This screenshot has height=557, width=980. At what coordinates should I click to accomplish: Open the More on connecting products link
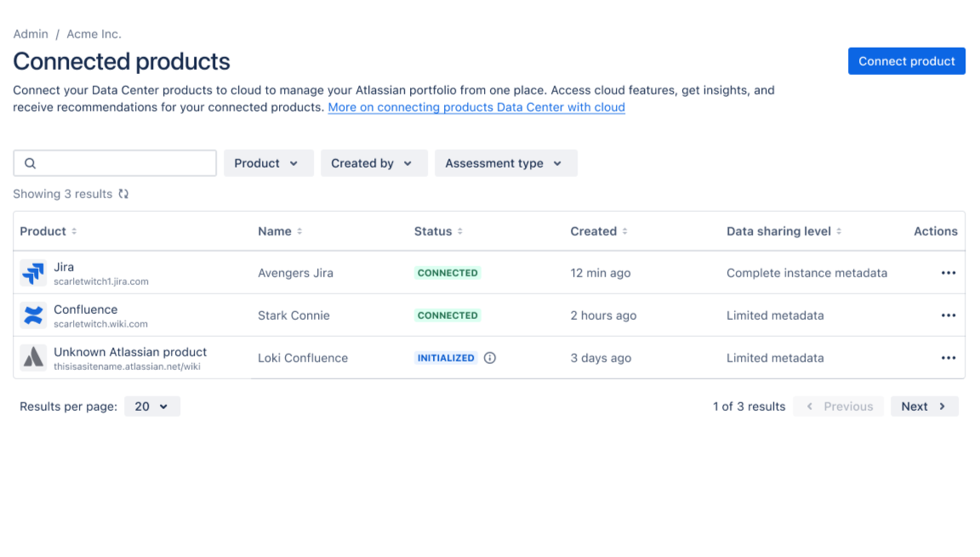(x=476, y=107)
